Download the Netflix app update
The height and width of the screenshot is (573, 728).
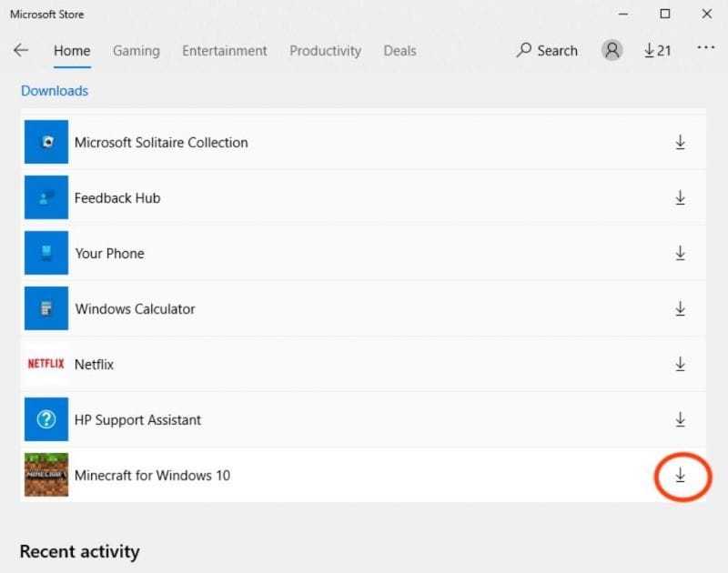click(681, 364)
